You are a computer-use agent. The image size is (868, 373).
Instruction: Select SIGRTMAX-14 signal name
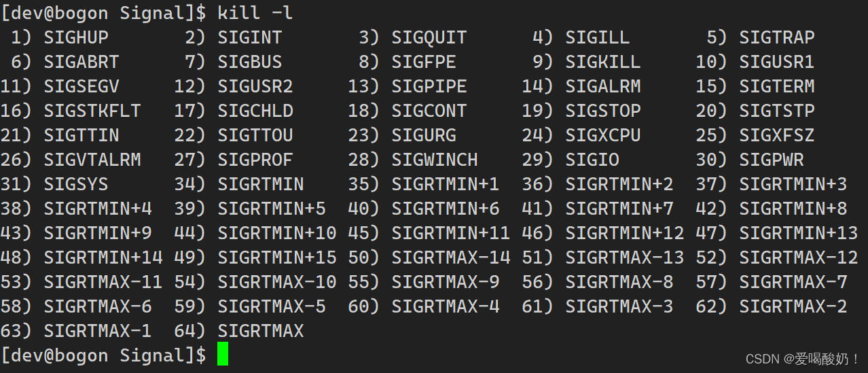coord(451,257)
